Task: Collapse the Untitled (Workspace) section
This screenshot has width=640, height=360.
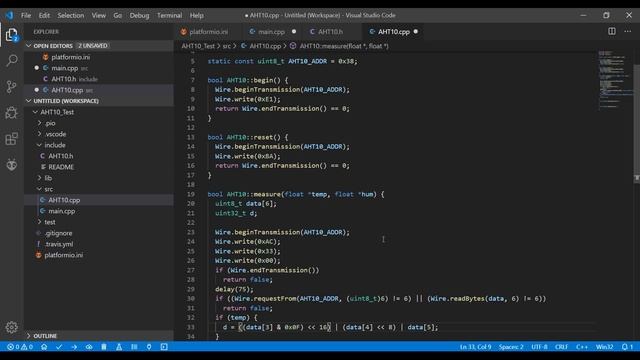Action: click(99, 101)
